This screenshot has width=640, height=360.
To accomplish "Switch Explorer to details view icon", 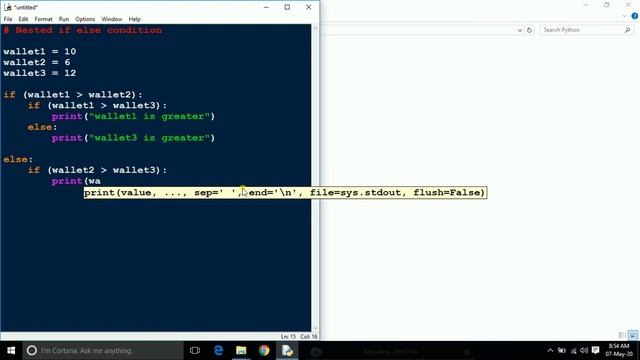I will [622, 336].
